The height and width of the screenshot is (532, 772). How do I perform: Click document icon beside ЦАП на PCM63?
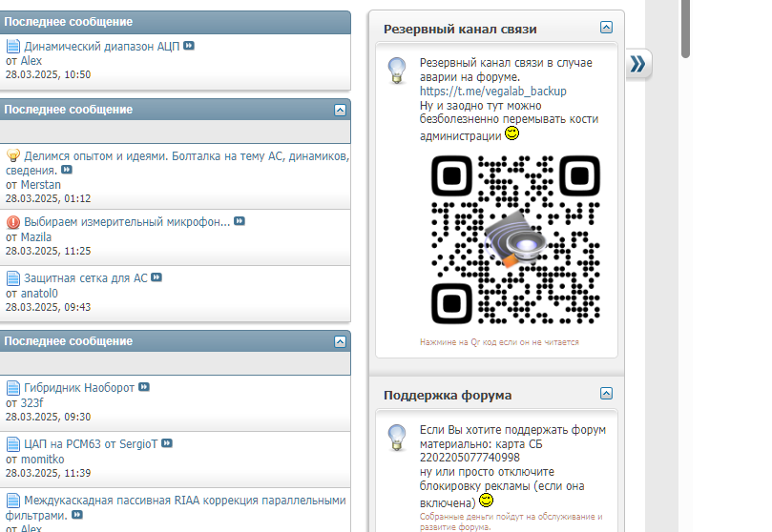[x=13, y=444]
